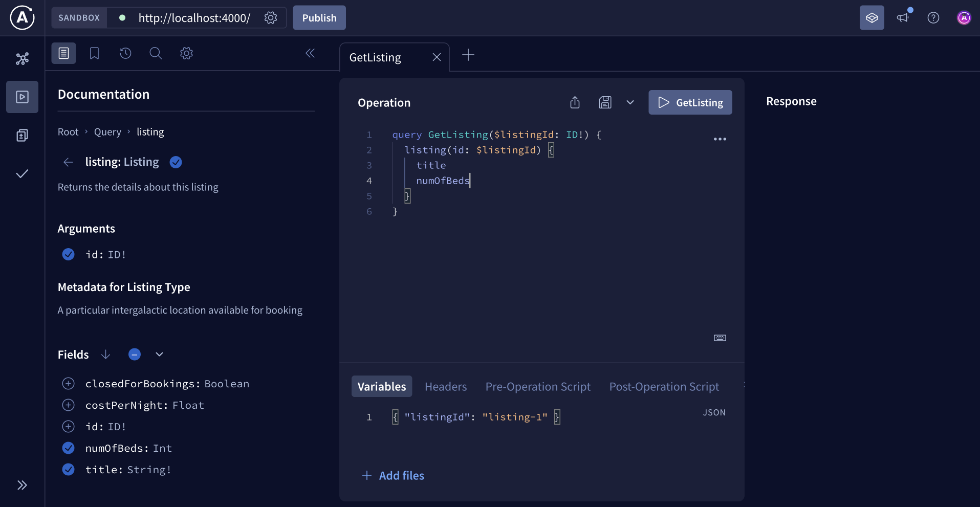The image size is (980, 507).
Task: Add files to the variables
Action: [393, 475]
